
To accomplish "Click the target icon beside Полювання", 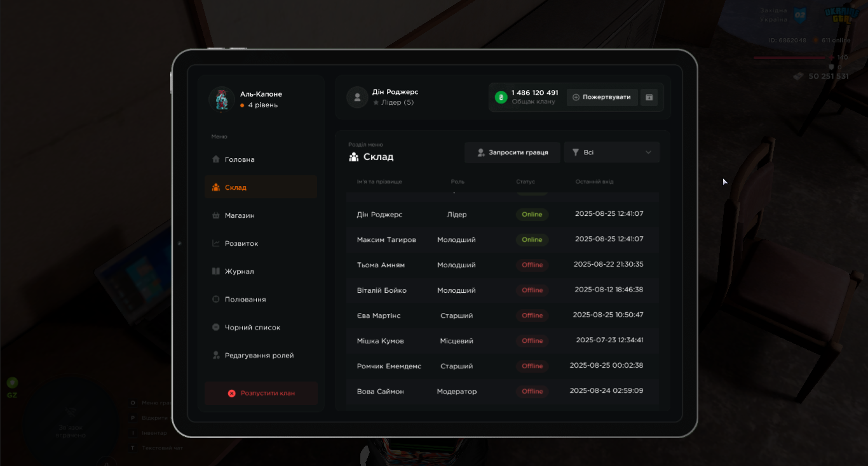I will pos(215,299).
